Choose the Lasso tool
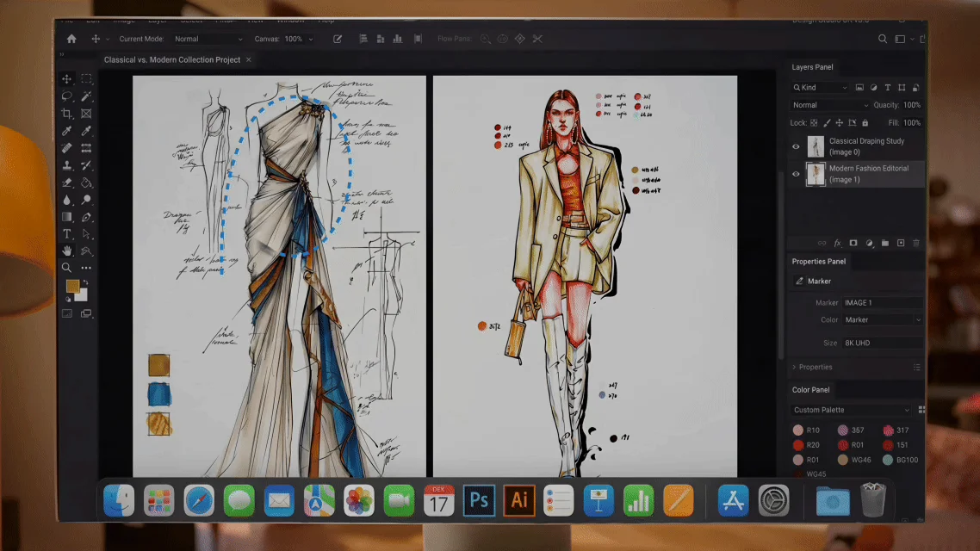The height and width of the screenshot is (551, 980). (67, 96)
